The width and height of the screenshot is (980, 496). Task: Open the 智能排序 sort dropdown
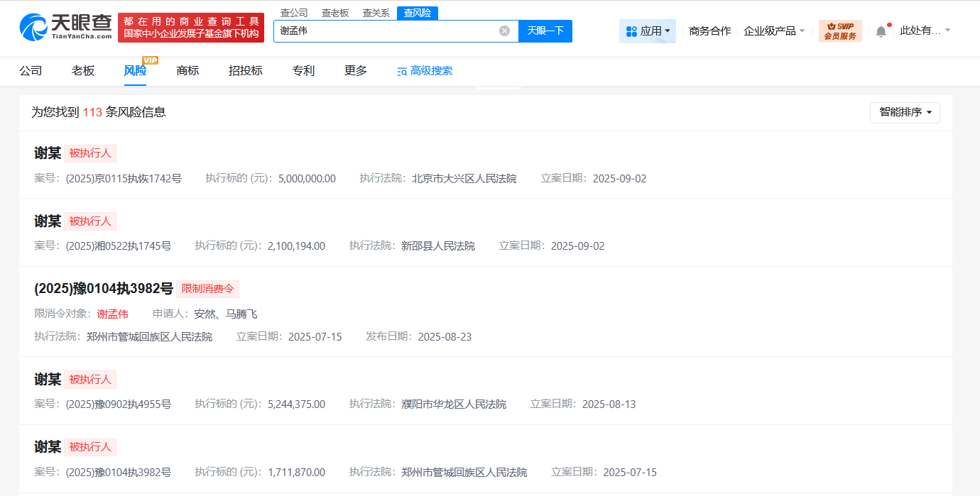pos(905,112)
